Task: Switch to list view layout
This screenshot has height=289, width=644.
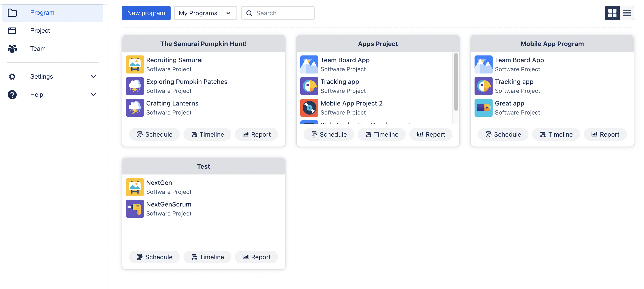Action: click(626, 13)
